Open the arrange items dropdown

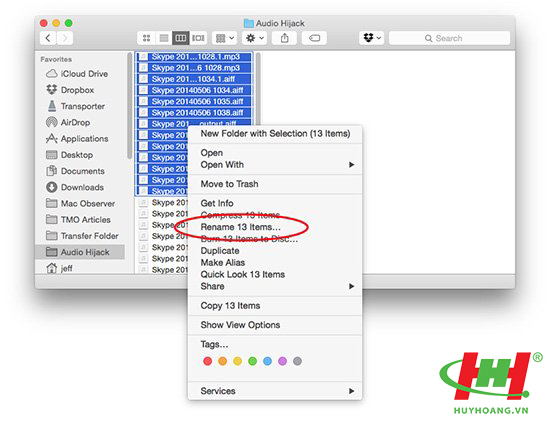coord(225,38)
